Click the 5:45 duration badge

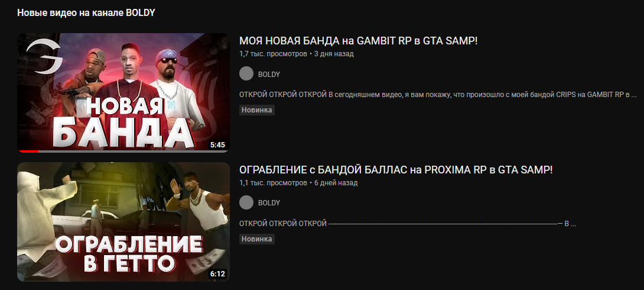[x=217, y=145]
